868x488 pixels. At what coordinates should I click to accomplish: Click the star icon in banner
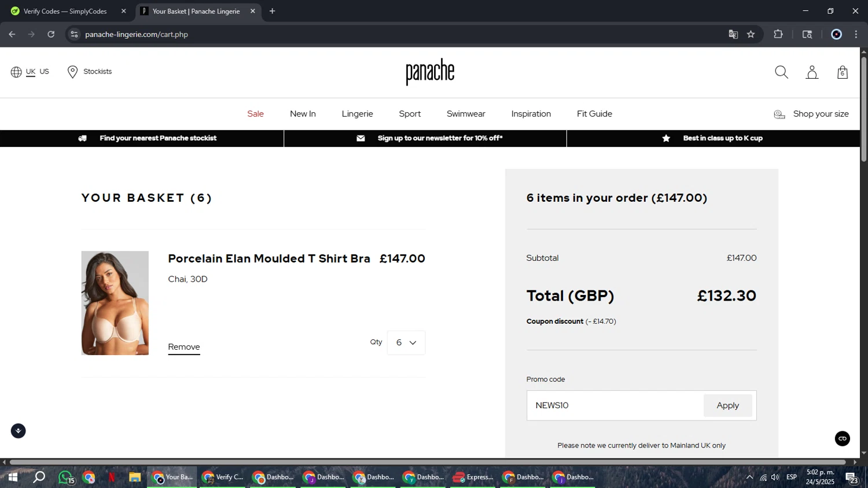[666, 138]
